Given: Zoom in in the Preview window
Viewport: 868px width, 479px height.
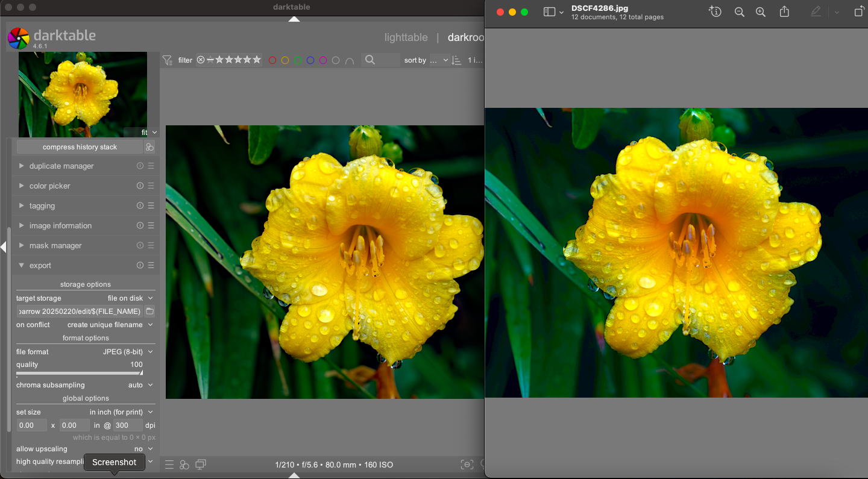Looking at the screenshot, I should (x=761, y=12).
